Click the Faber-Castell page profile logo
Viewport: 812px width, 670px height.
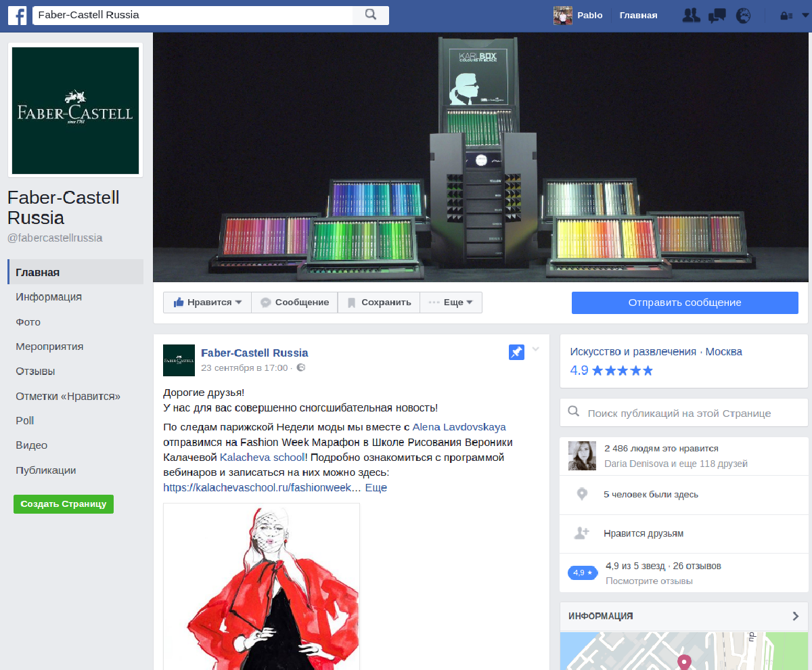point(75,110)
